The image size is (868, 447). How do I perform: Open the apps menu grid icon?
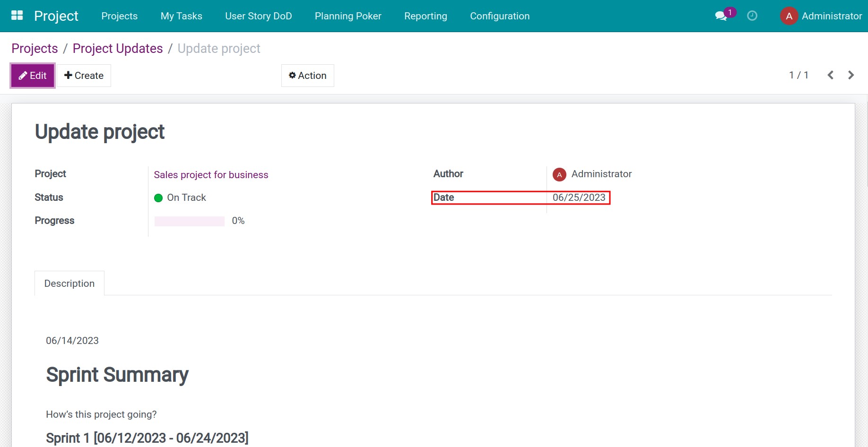[17, 15]
